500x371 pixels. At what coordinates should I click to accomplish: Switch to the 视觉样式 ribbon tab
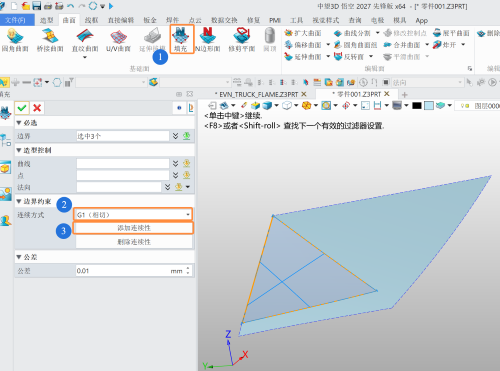326,20
